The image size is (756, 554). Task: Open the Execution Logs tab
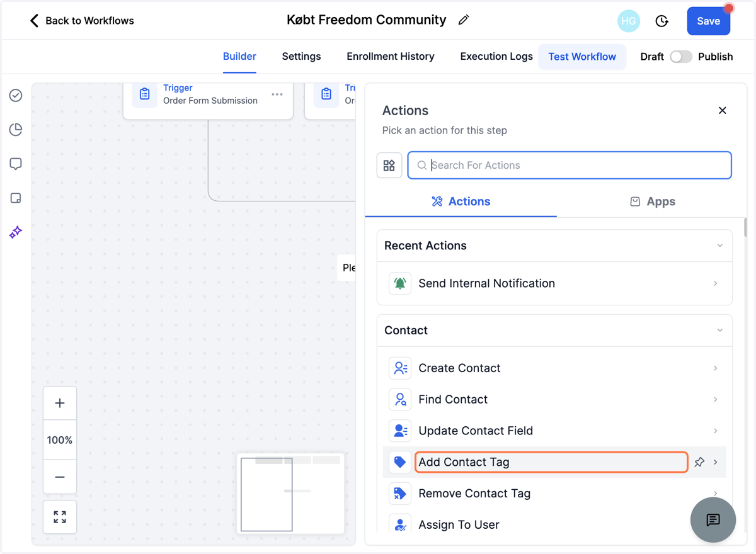496,57
